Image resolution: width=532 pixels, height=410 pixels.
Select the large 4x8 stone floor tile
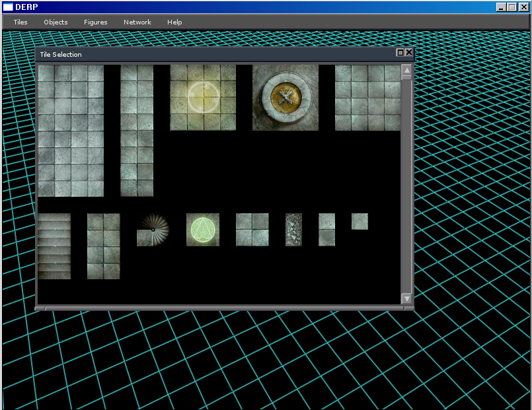71,131
